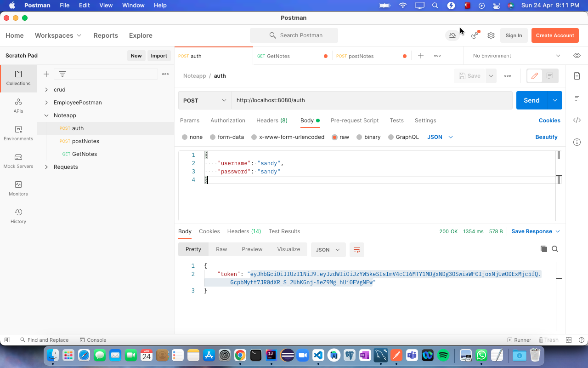
Task: Open the request info icon
Action: [x=577, y=142]
